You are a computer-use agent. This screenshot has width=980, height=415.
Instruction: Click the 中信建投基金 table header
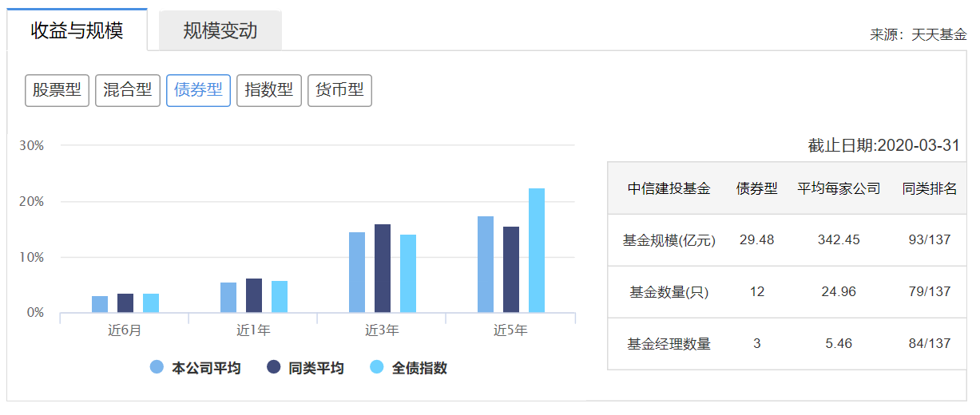[x=669, y=189]
